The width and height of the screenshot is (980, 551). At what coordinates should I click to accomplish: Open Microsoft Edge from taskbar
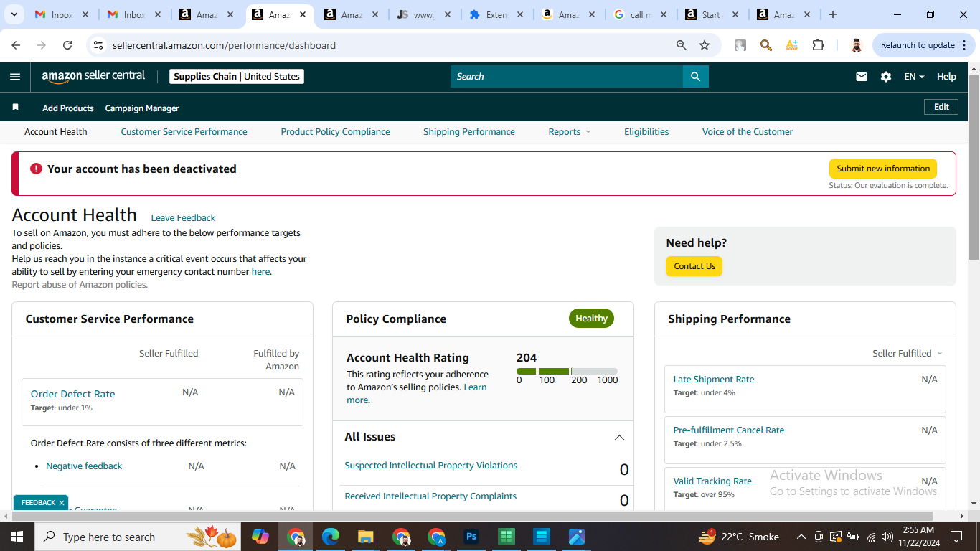click(x=331, y=537)
